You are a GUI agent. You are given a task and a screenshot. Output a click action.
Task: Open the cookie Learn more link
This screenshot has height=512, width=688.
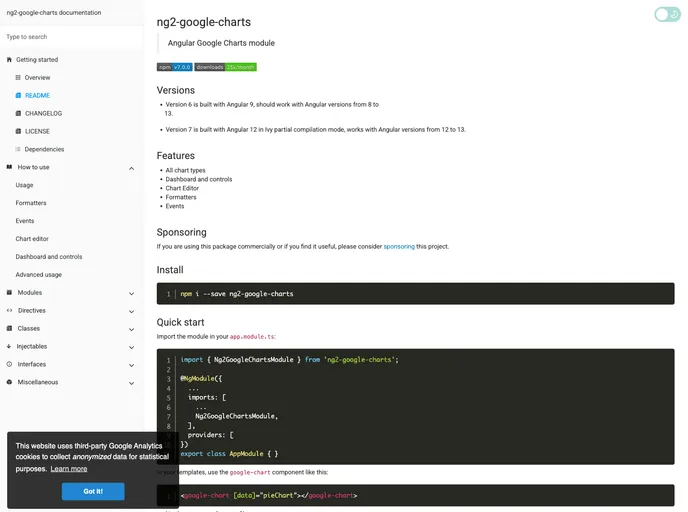[x=69, y=469]
